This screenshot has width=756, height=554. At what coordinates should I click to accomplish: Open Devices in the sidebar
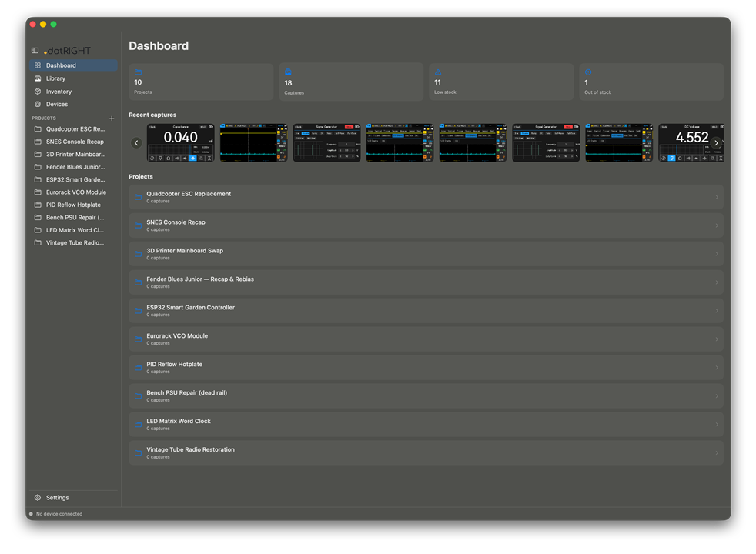point(73,104)
